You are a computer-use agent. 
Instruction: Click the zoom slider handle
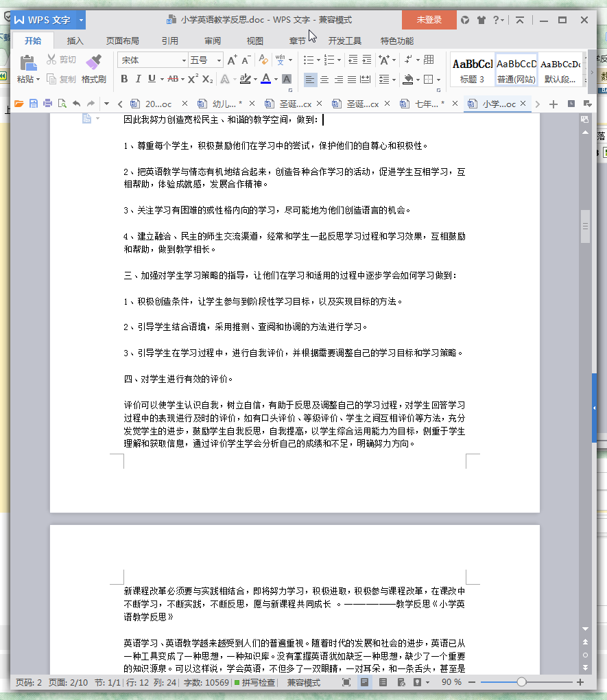click(523, 683)
